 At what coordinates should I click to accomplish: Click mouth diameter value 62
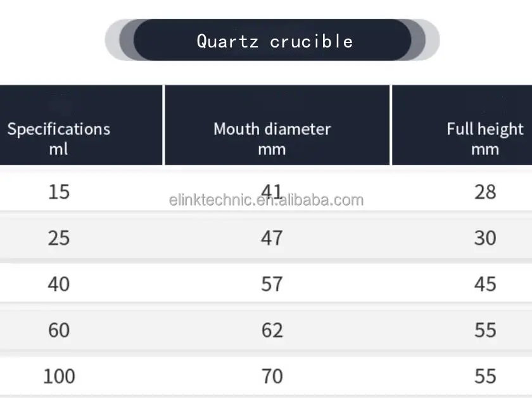click(x=272, y=330)
